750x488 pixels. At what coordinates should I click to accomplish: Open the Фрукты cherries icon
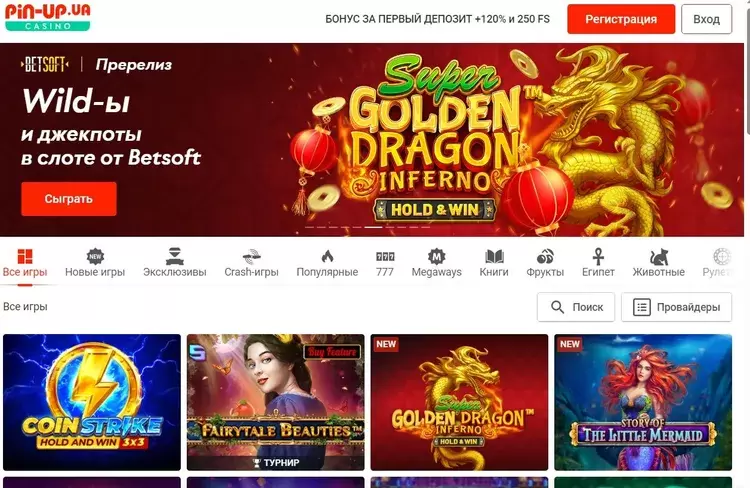pos(545,256)
